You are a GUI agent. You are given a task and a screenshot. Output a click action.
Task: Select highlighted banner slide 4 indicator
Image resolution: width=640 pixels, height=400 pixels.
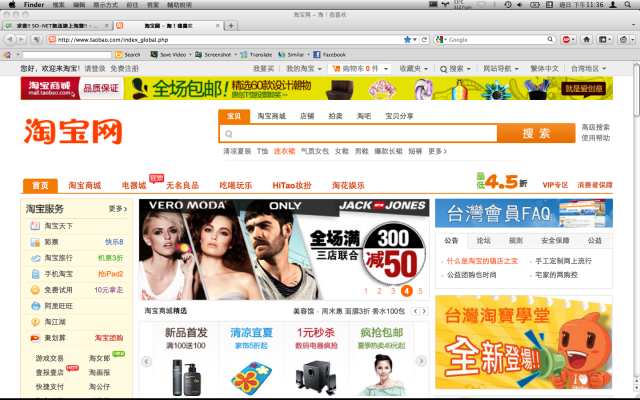407,291
